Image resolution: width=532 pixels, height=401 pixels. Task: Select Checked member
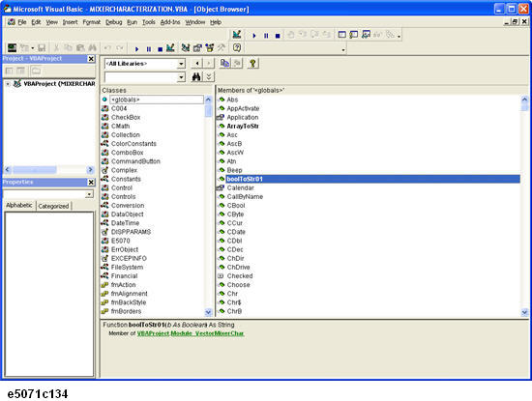pyautogui.click(x=240, y=276)
